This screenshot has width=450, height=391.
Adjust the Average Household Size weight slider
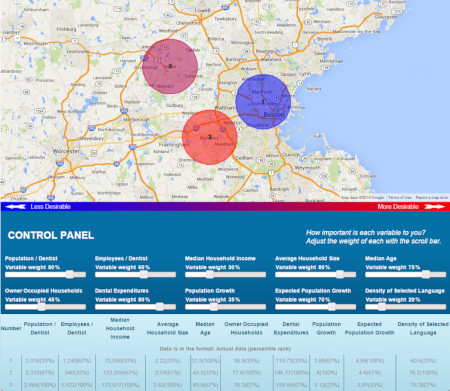[x=340, y=274]
